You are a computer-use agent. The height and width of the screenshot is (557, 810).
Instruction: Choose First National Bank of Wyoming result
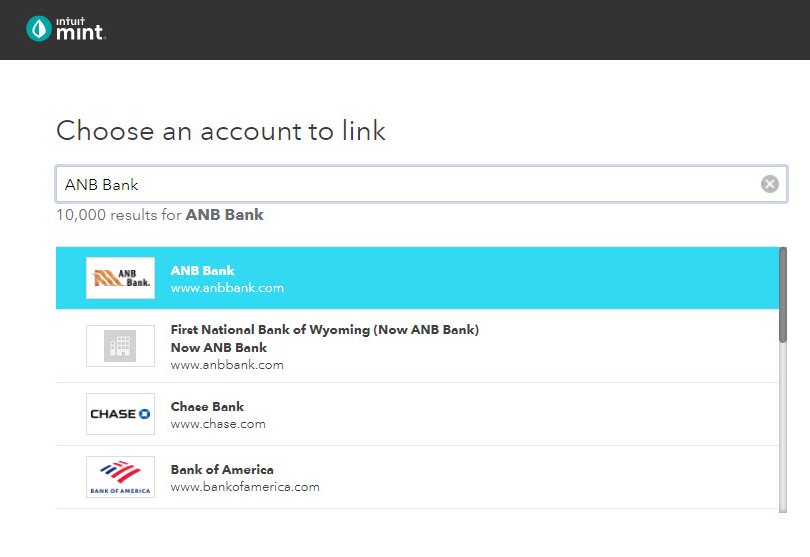click(324, 329)
